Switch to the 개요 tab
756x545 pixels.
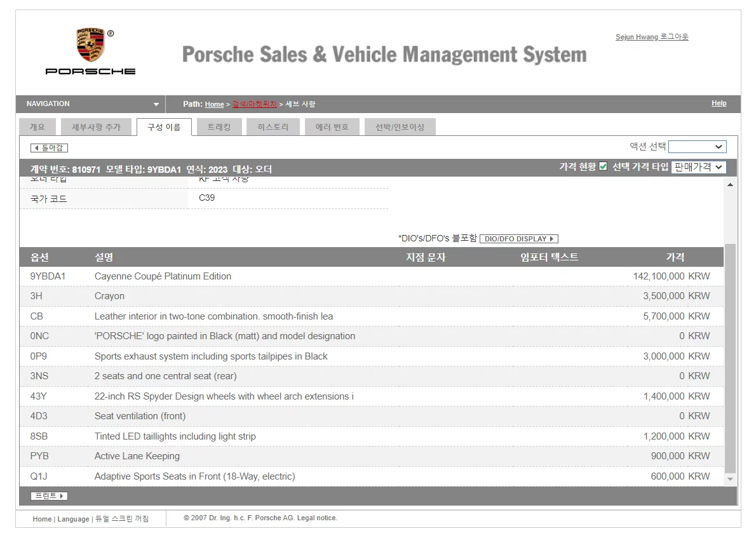coord(37,127)
